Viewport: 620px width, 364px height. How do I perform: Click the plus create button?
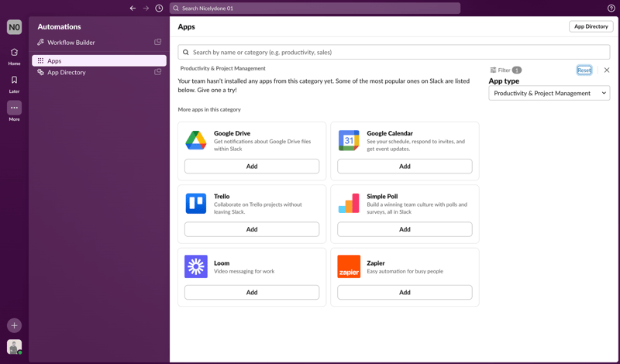14,325
